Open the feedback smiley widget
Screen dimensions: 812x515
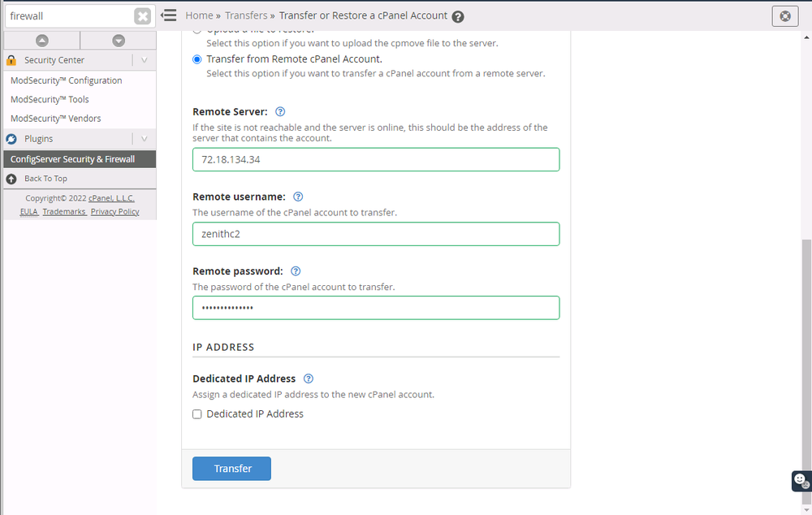point(801,481)
